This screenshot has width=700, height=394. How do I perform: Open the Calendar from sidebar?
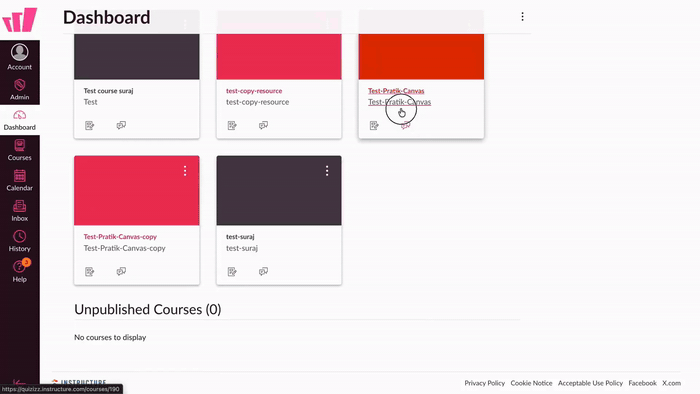[20, 181]
